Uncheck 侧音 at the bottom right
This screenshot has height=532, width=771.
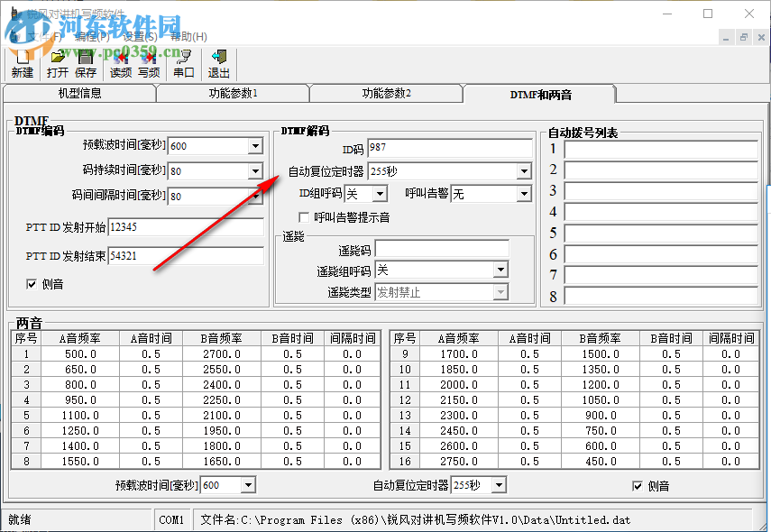click(x=638, y=485)
